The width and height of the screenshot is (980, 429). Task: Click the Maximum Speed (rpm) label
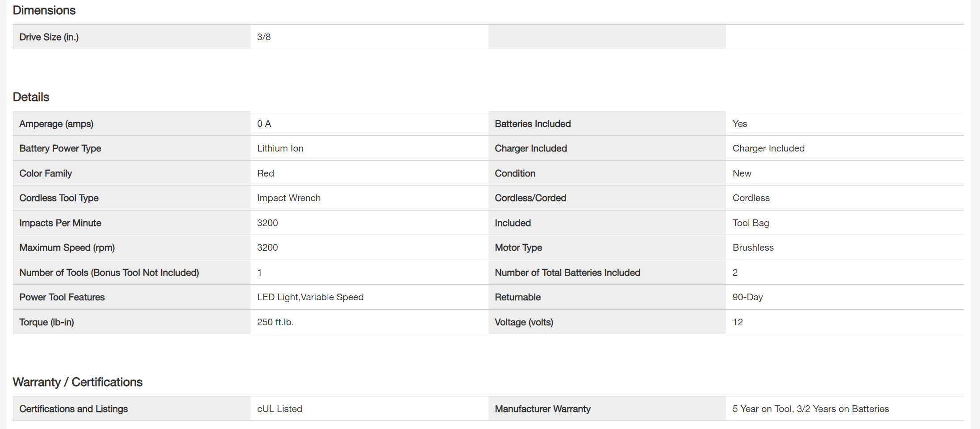[67, 248]
